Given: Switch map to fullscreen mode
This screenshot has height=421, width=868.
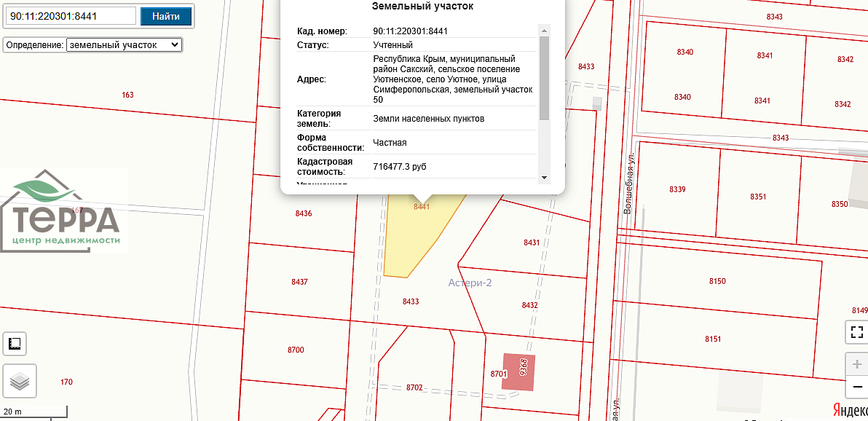Looking at the screenshot, I should tap(856, 333).
